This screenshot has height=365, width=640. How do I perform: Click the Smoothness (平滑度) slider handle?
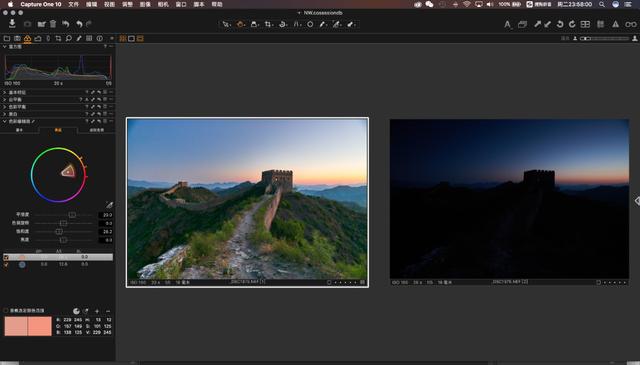(72, 215)
